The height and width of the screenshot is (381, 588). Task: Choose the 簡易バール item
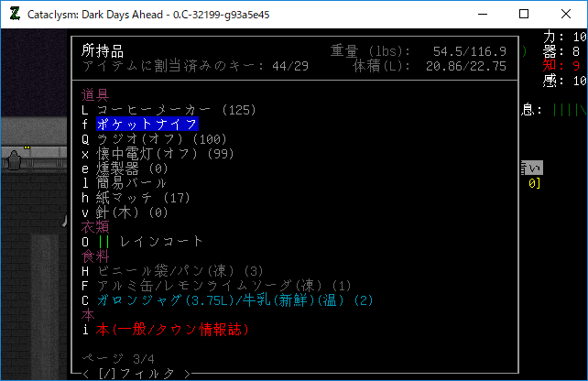(131, 183)
